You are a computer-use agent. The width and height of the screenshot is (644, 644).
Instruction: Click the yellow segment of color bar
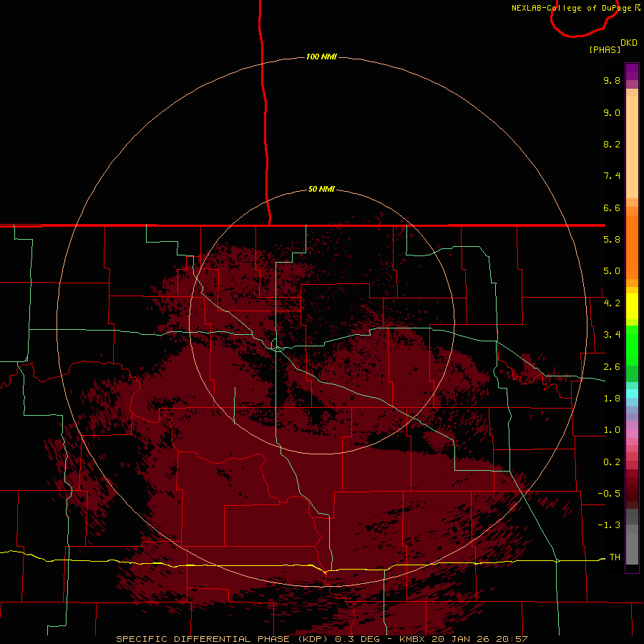coord(632,306)
